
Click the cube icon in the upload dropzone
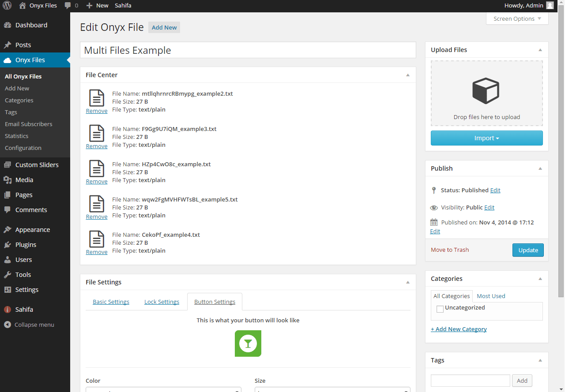pos(486,91)
